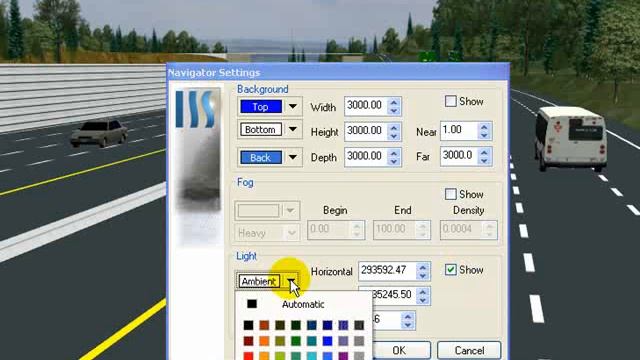Image resolution: width=640 pixels, height=360 pixels.
Task: Increase the Height value with up arrow
Action: click(394, 127)
